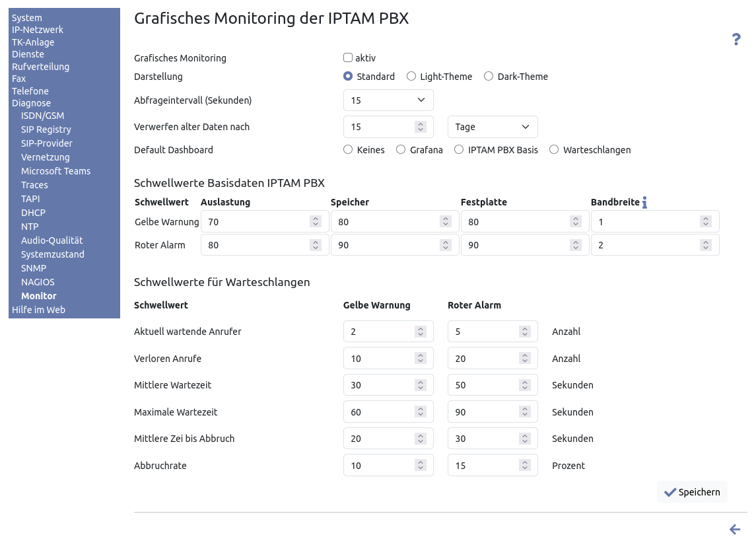Viewport: 756px width, 543px height.
Task: Enable the Grafisches Monitoring aktiv checkbox
Action: click(x=348, y=58)
